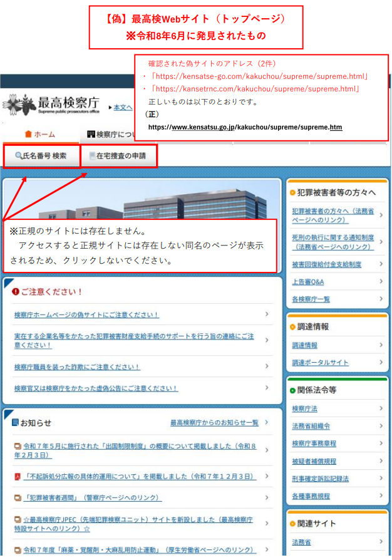Click chevron next to お知らせ一覧 link
The height and width of the screenshot is (560, 392).
coord(267,422)
